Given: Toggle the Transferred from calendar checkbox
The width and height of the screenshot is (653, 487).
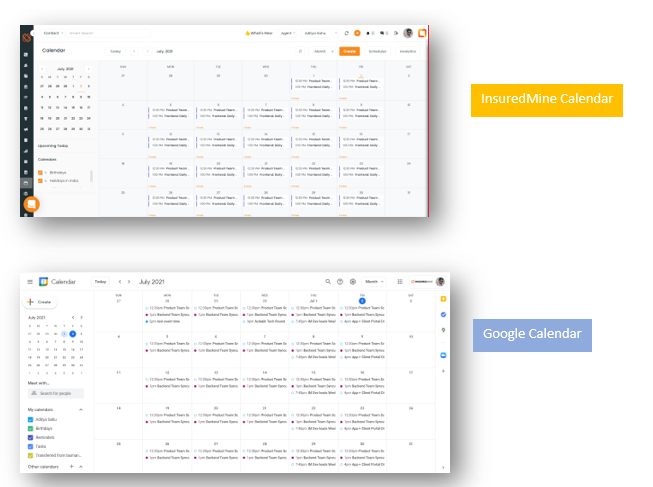Looking at the screenshot, I should 30,455.
